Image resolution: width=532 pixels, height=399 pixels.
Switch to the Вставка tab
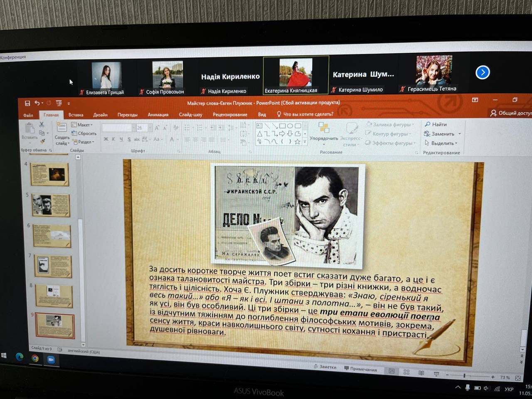pos(76,115)
